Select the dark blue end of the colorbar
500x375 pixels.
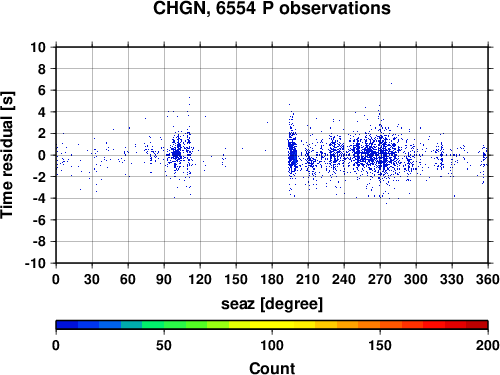[x=67, y=325]
